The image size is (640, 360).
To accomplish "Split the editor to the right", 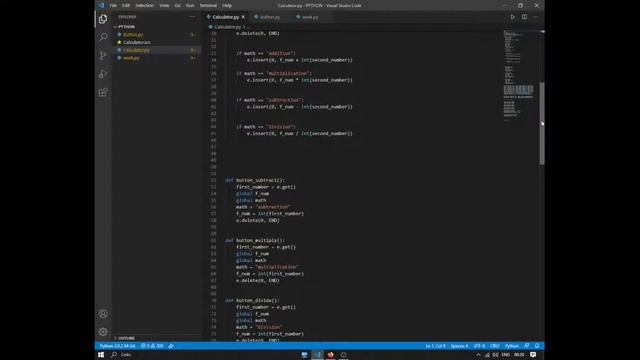I will 524,17.
